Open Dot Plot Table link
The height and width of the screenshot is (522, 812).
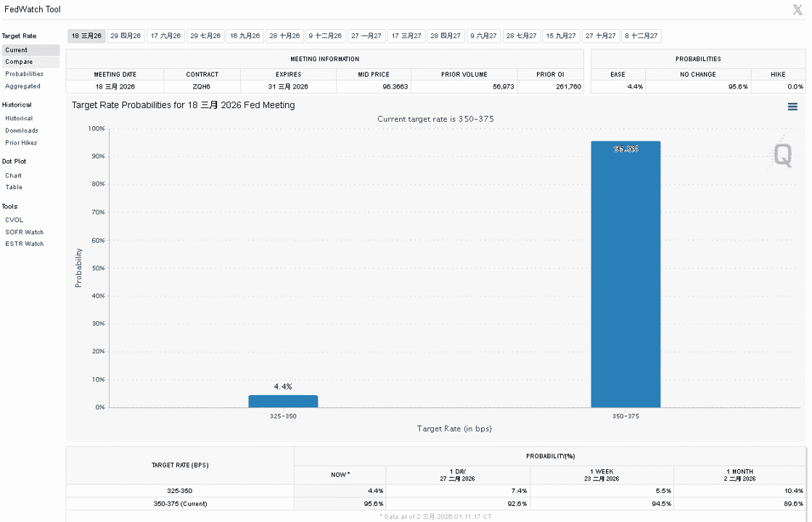click(x=14, y=187)
